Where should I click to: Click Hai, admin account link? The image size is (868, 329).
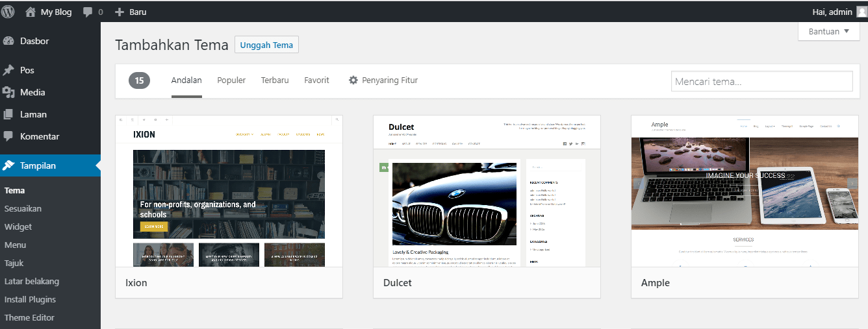(x=832, y=12)
